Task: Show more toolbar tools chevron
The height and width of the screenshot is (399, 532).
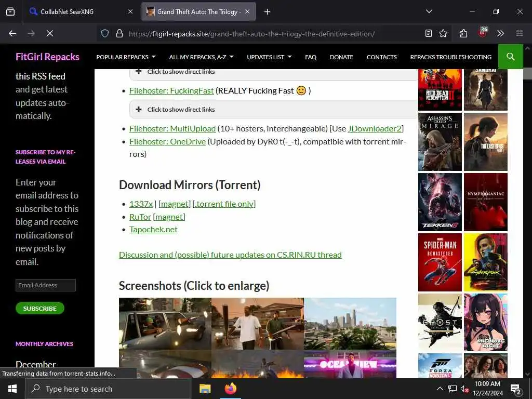Action: (x=500, y=33)
